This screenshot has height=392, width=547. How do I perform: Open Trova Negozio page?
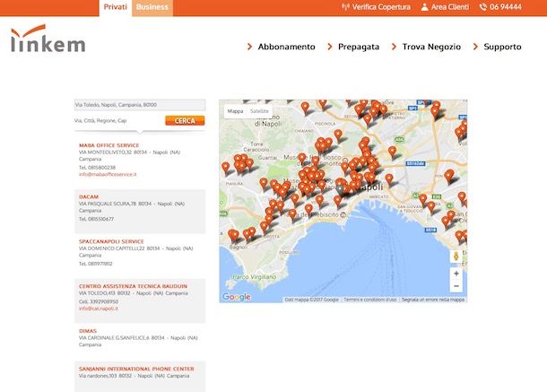[430, 47]
